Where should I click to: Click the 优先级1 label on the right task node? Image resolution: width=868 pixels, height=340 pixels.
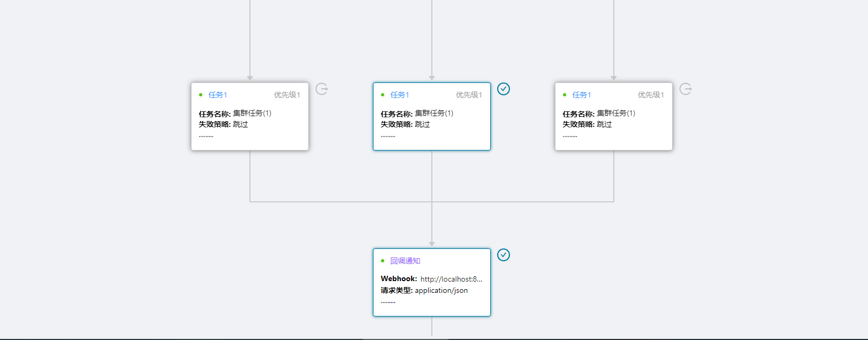[x=651, y=95]
